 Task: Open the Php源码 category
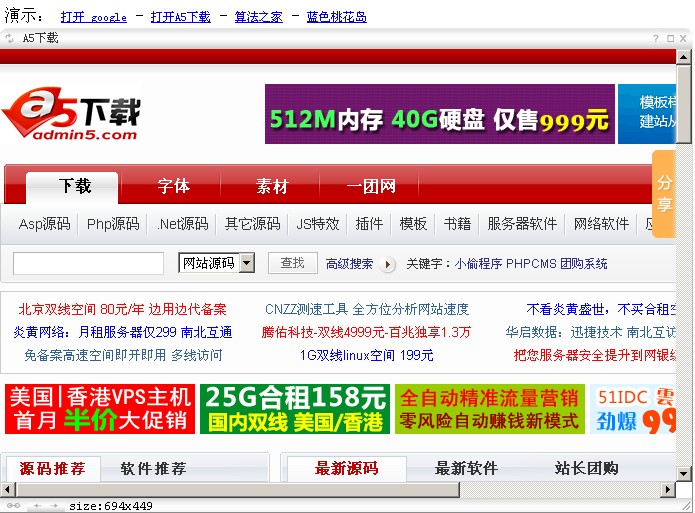(113, 224)
